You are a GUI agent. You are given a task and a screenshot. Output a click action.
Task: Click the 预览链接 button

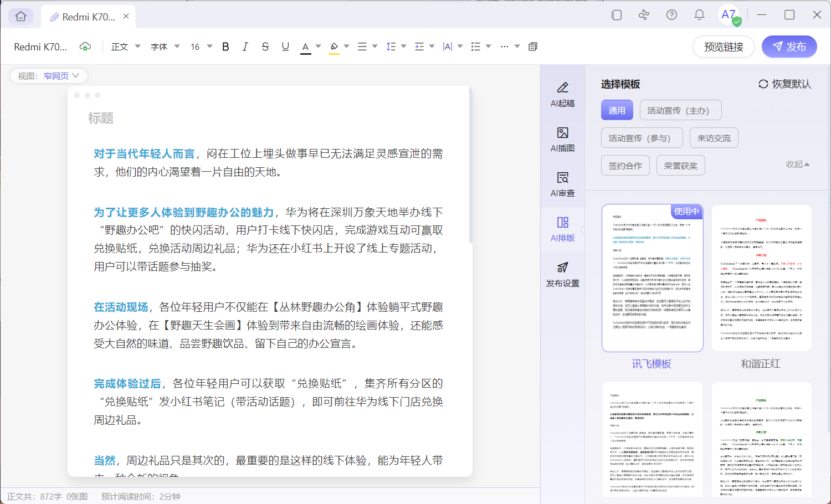[724, 47]
